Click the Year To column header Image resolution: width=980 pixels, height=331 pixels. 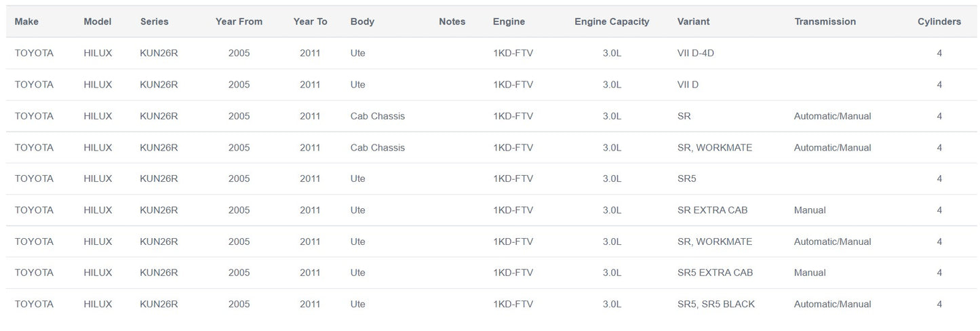click(x=310, y=22)
